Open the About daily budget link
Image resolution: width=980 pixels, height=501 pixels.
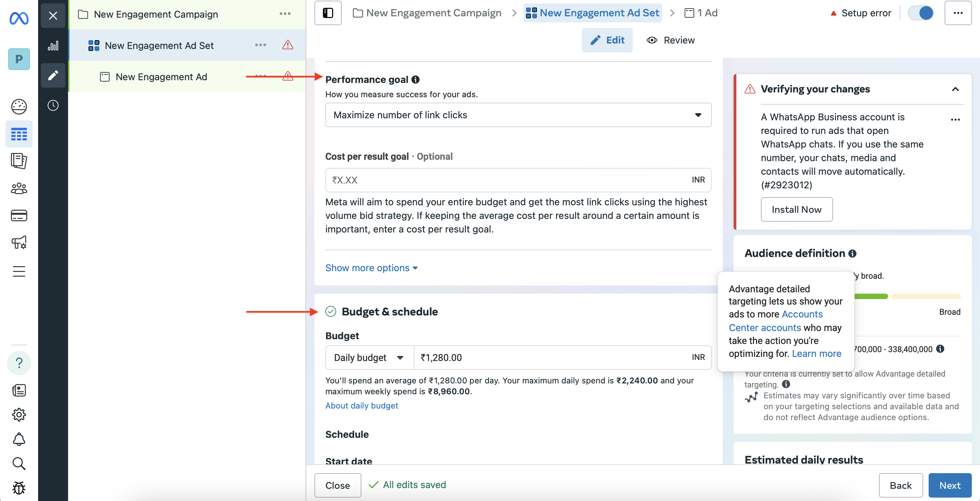point(361,405)
